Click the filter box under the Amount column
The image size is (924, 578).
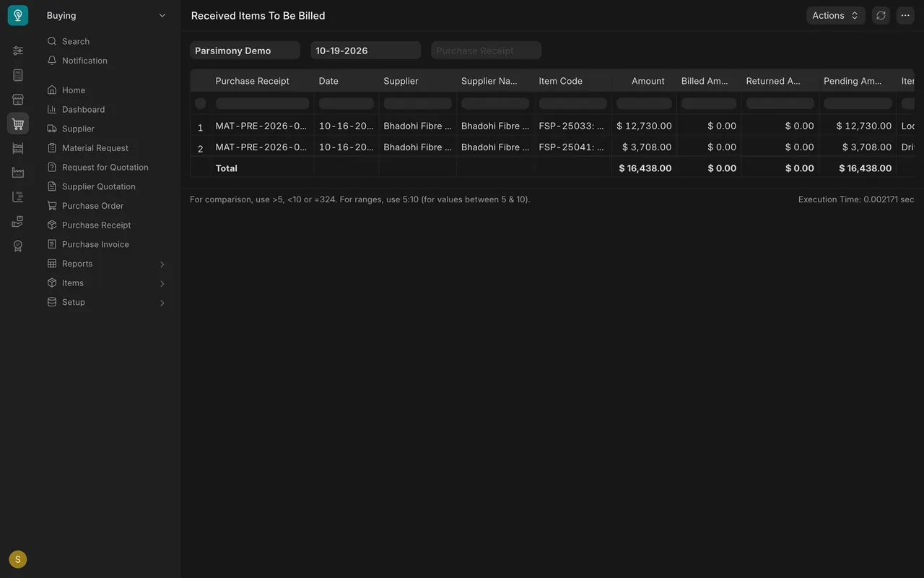[644, 103]
